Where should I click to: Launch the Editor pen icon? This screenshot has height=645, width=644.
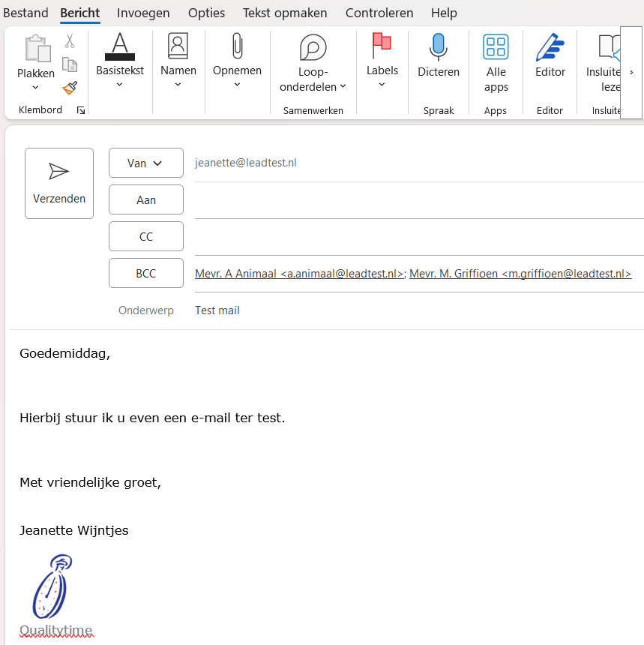tap(550, 47)
